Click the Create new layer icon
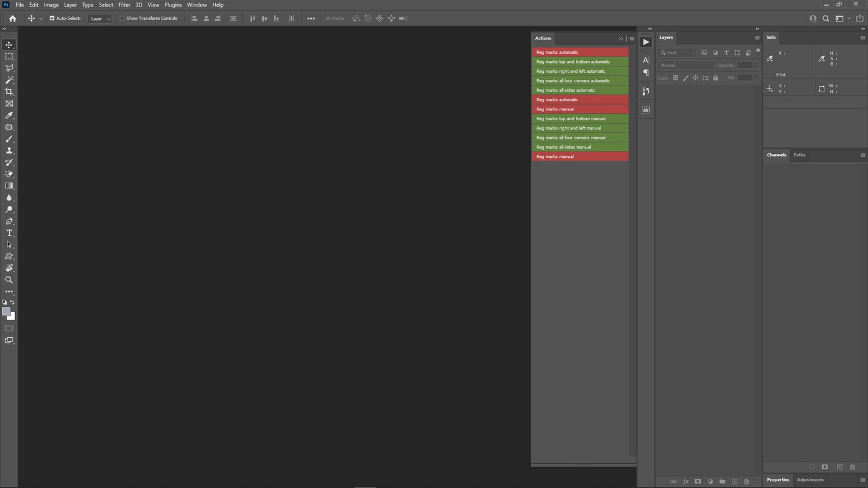Screen dimensions: 868x488 pos(734,481)
